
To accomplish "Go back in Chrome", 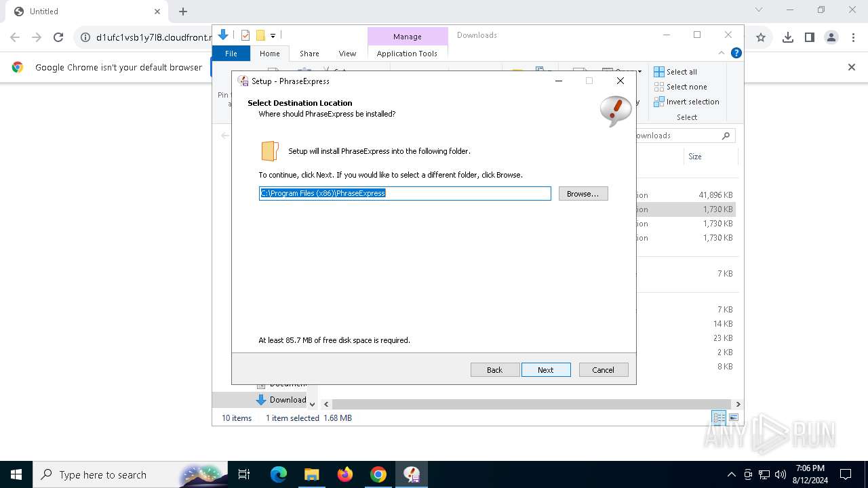I will [x=15, y=37].
